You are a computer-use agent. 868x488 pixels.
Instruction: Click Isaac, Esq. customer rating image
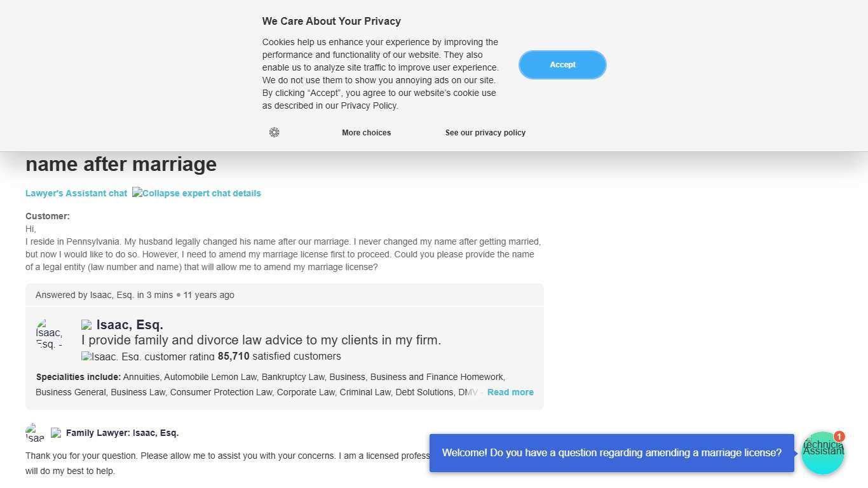coord(147,356)
